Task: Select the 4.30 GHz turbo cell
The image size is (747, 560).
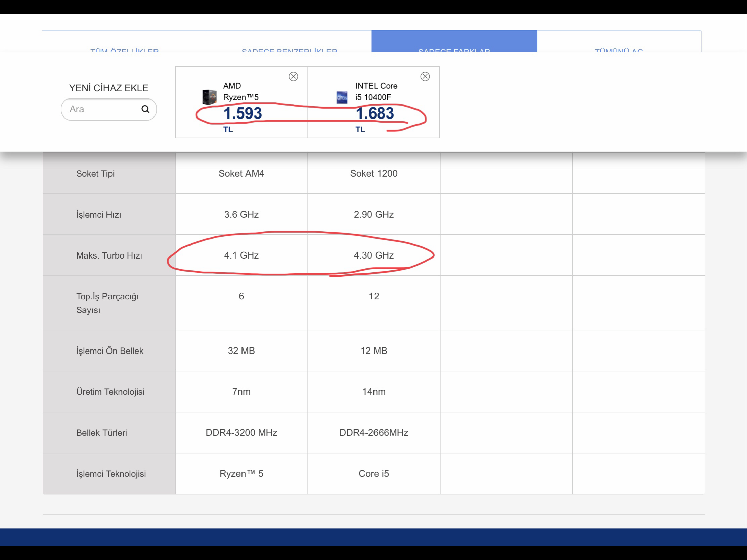Action: [x=373, y=255]
